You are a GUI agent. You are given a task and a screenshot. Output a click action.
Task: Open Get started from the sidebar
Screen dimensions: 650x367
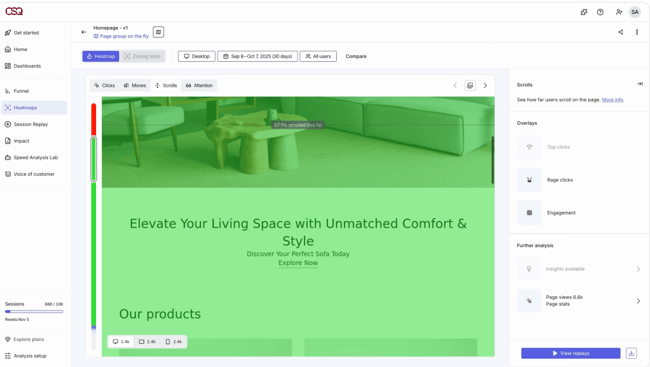[x=26, y=33]
